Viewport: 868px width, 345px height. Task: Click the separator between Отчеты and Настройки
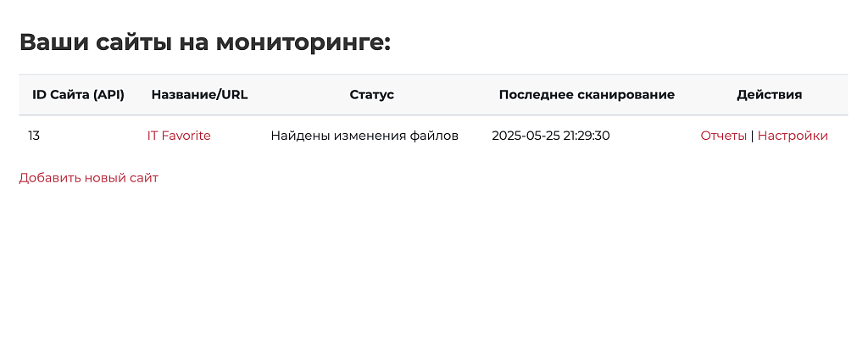(x=753, y=136)
